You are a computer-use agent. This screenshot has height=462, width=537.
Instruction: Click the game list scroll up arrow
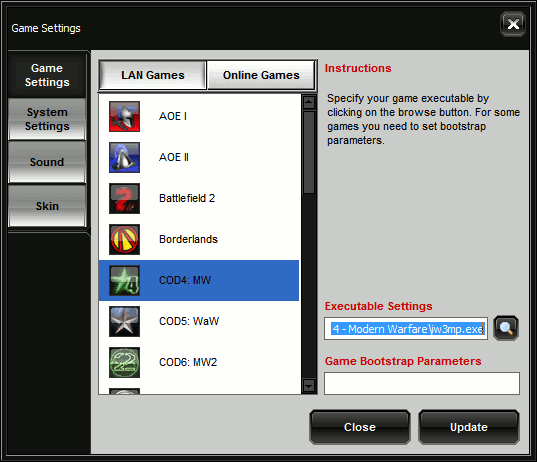309,102
